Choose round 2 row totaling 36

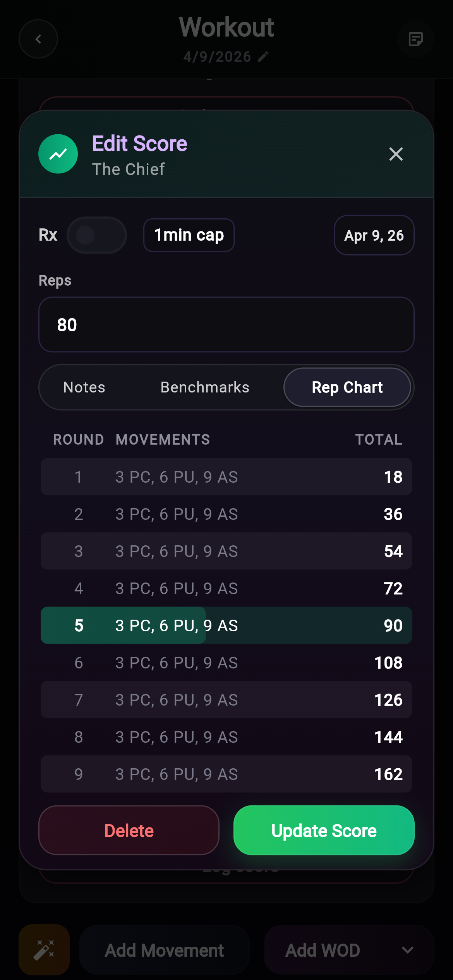226,514
